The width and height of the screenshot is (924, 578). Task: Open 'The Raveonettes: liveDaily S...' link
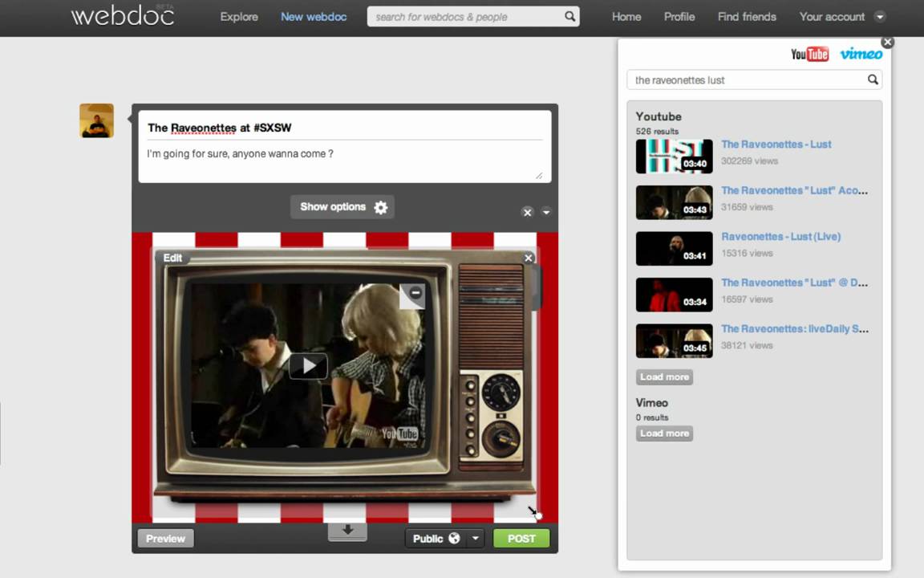coord(795,328)
